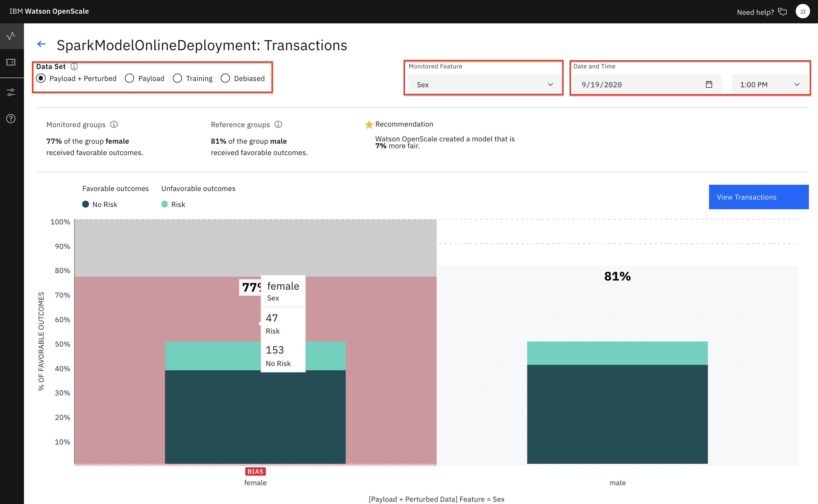Open the Insights dashboard from the sidebar
Screen dimensions: 818x504
coord(11,36)
